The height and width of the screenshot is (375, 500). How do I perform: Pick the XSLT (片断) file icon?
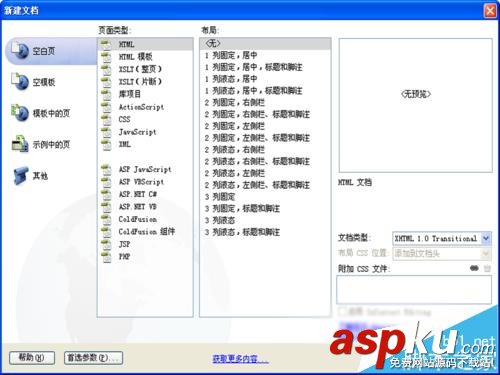pos(106,81)
